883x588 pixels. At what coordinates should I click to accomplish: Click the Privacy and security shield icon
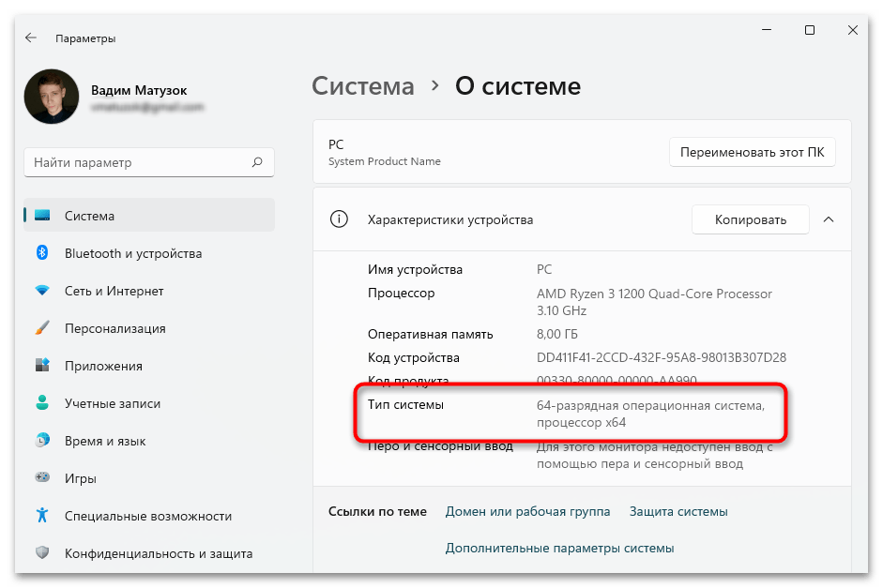[42, 553]
